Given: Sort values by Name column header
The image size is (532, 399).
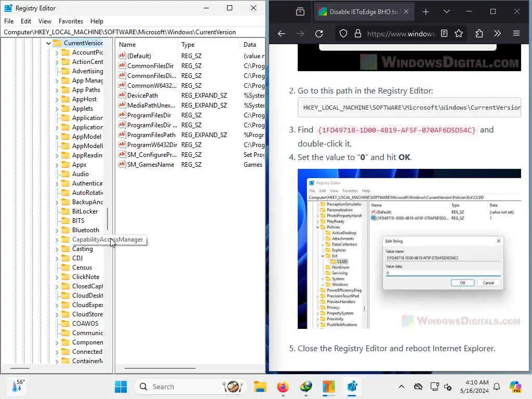Looking at the screenshot, I should (x=147, y=45).
